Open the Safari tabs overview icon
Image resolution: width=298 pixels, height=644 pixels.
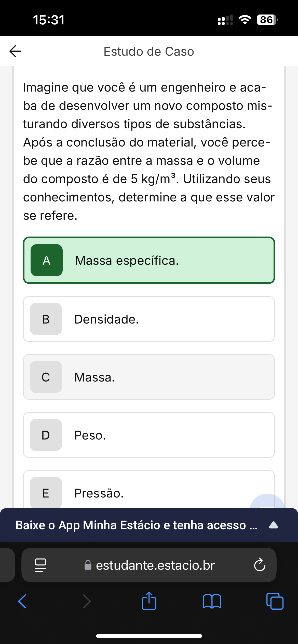(275, 601)
